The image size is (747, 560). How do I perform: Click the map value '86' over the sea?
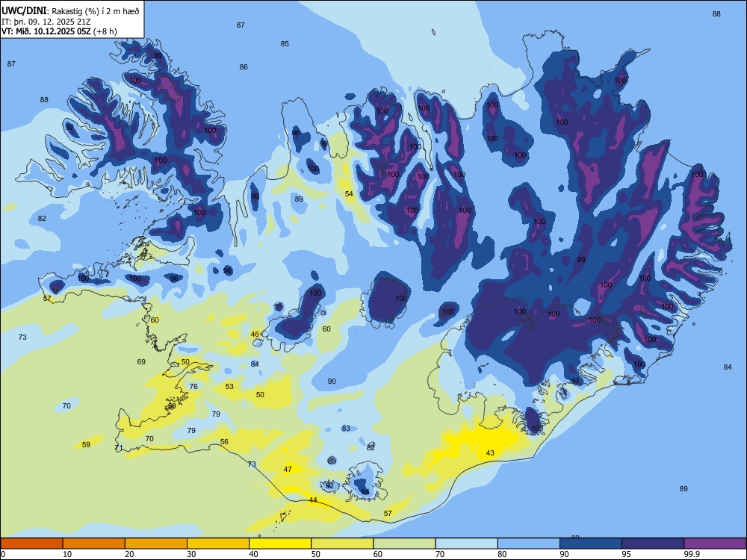[x=244, y=67]
